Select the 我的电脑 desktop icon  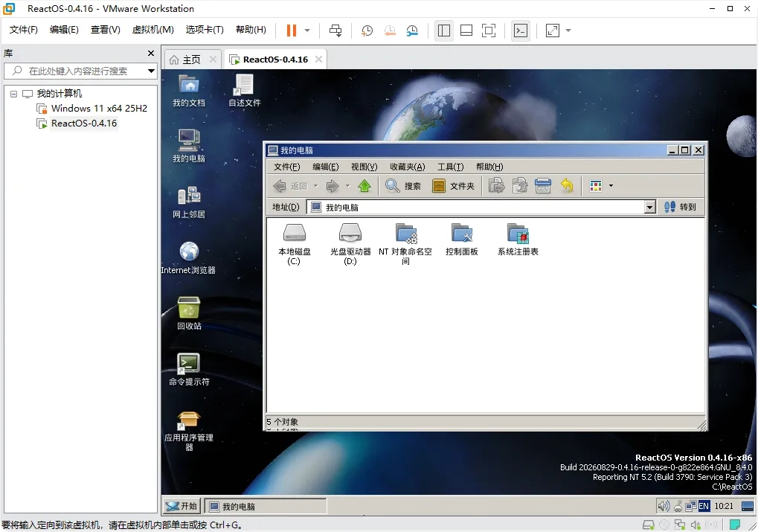tap(189, 146)
